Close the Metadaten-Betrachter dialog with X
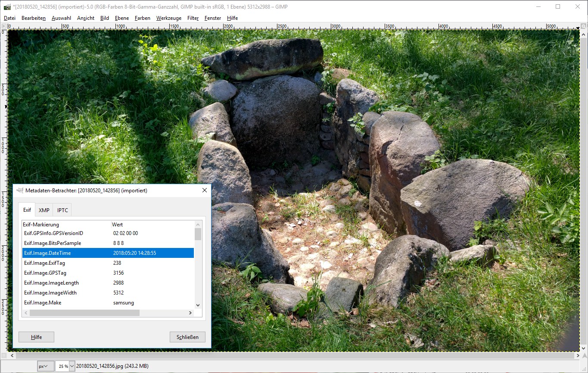 pyautogui.click(x=205, y=190)
